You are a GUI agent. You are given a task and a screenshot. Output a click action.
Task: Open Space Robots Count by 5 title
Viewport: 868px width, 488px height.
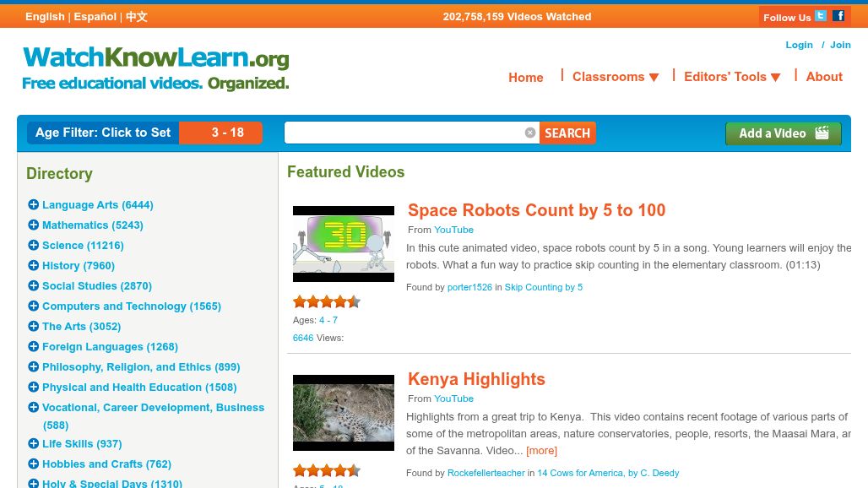(x=536, y=210)
